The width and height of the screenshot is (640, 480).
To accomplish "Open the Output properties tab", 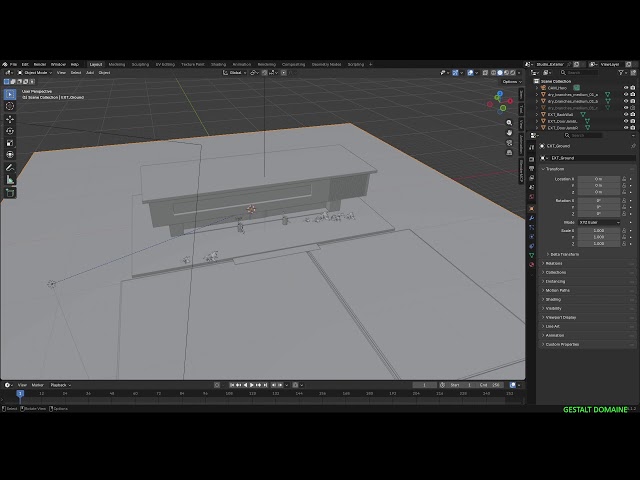I will tap(531, 169).
